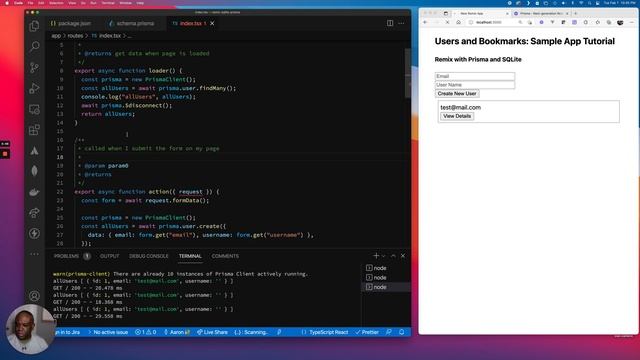The width and height of the screenshot is (640, 360).
Task: Select the second node terminal entry
Action: (x=386, y=277)
